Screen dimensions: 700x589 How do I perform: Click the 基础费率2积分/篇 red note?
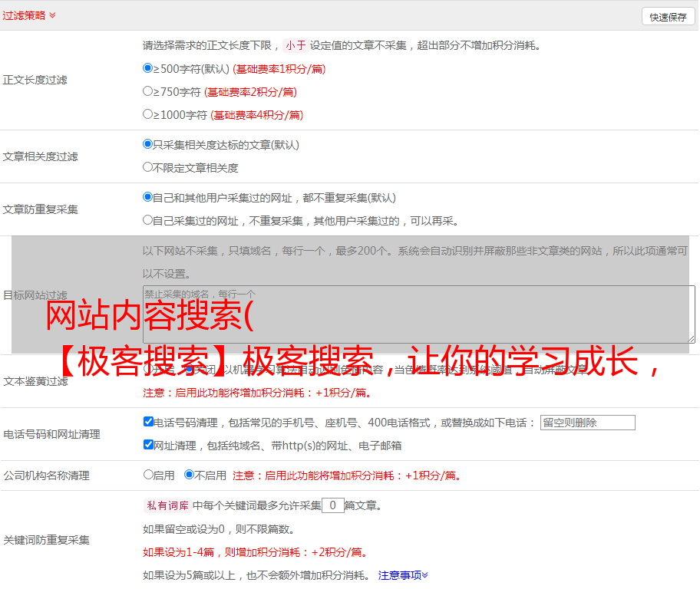[x=250, y=92]
